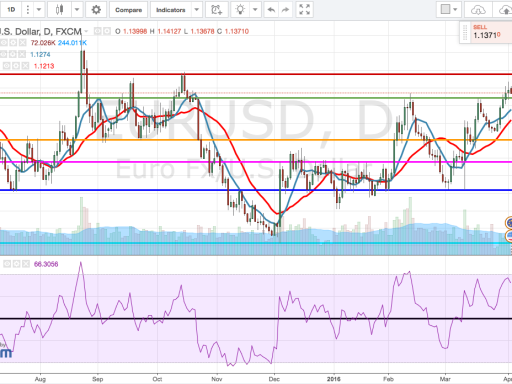The image size is (512, 384).
Task: Toggle fullscreen mode icon
Action: 304,10
